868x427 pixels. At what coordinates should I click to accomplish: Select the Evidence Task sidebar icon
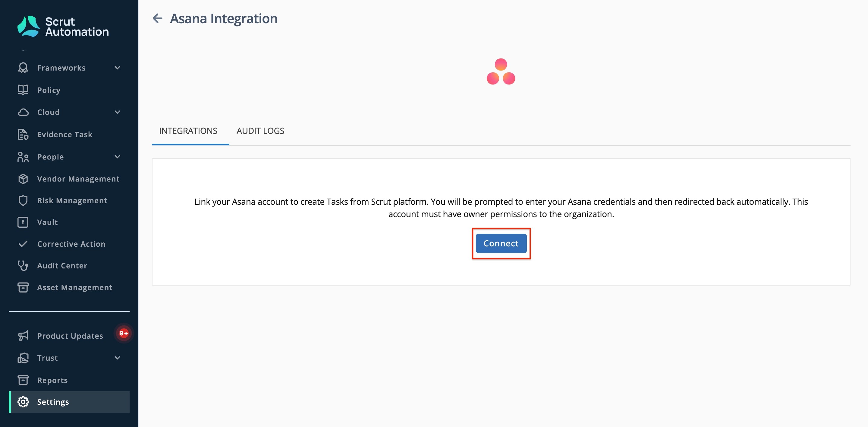(x=23, y=134)
